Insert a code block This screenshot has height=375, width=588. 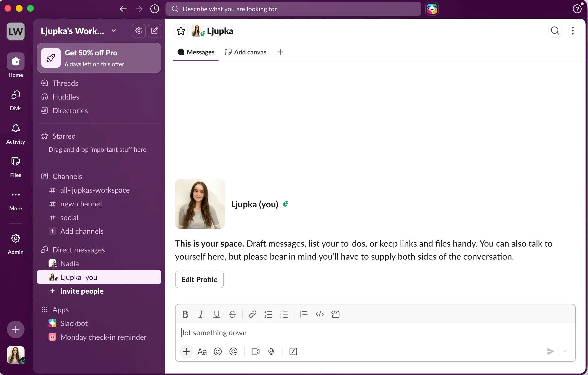pos(335,314)
